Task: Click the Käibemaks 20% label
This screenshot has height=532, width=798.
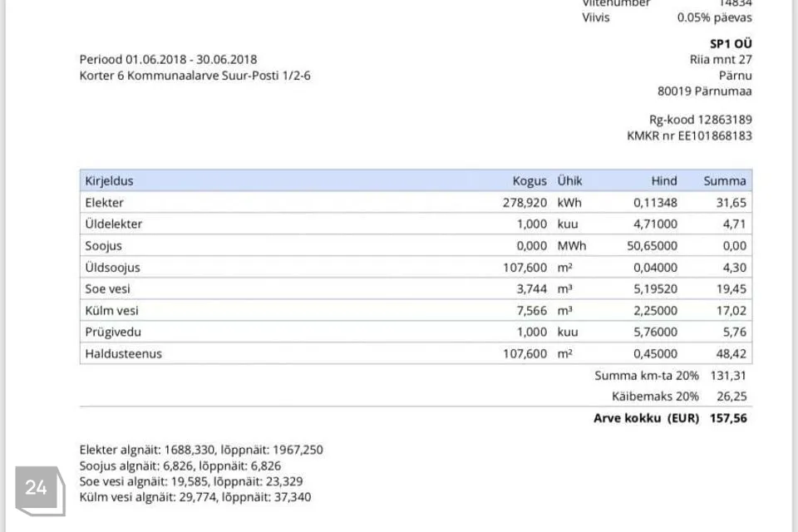Action: pyautogui.click(x=655, y=397)
